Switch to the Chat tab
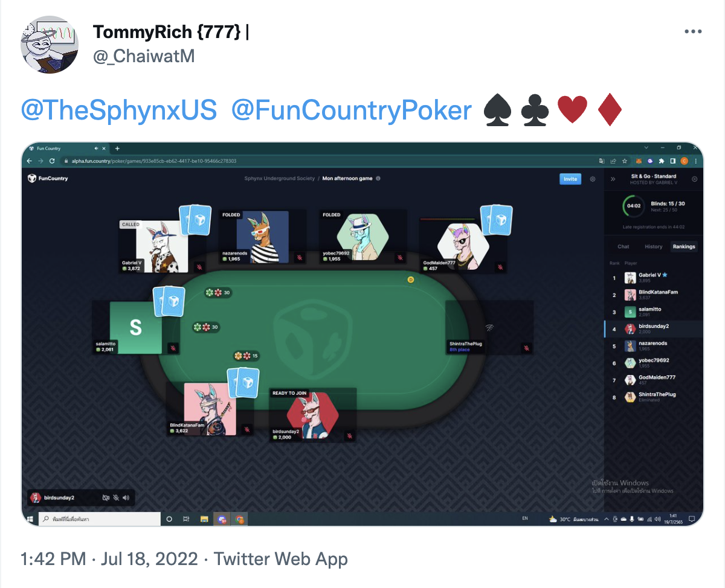The width and height of the screenshot is (725, 588). (x=623, y=246)
